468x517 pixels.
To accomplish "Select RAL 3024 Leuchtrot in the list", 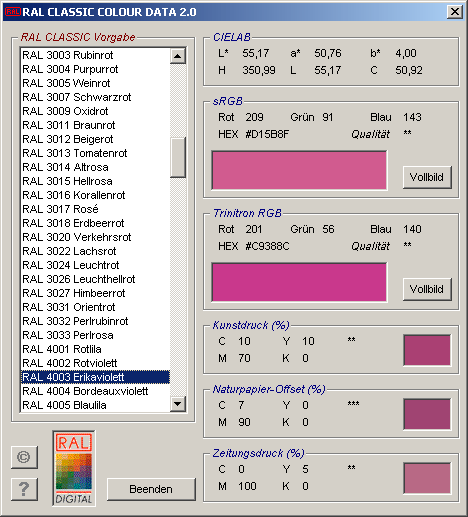I will 95,265.
